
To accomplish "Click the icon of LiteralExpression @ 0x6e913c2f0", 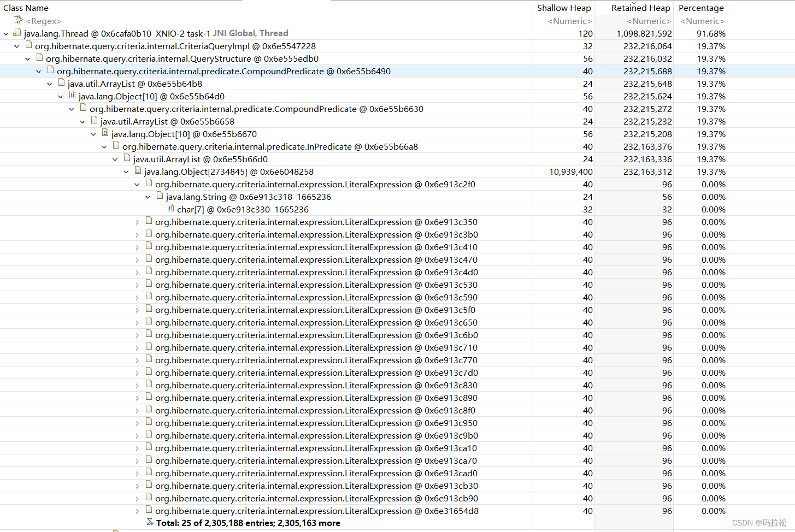I will pos(149,184).
